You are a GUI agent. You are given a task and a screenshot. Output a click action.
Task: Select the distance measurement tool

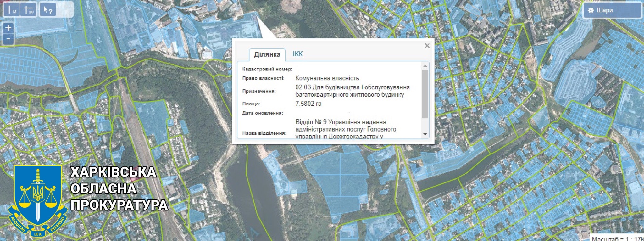coord(12,10)
